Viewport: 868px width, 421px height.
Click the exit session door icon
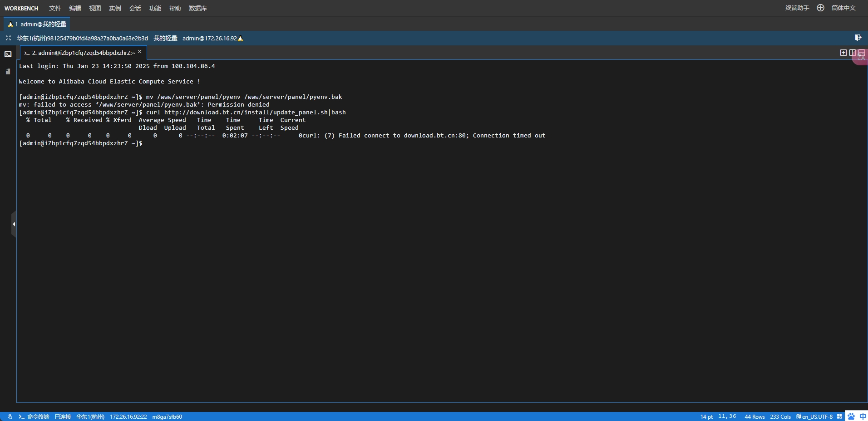click(x=858, y=38)
